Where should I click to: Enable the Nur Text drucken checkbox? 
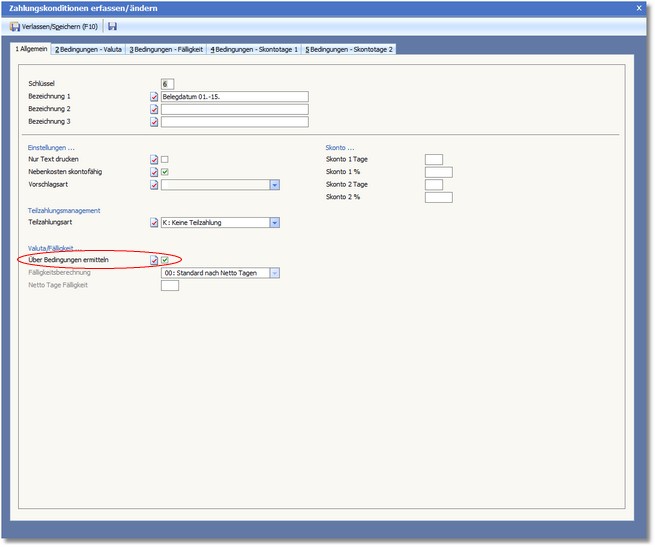coord(165,159)
